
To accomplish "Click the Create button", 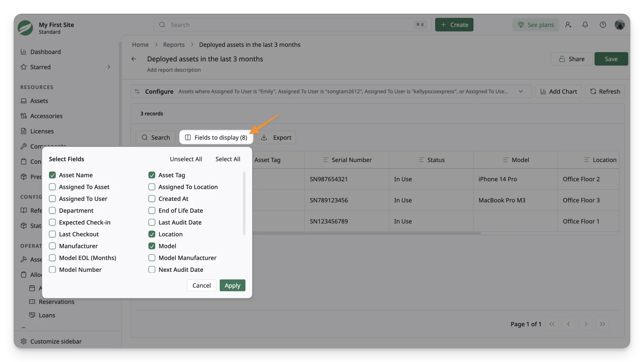I will (454, 25).
